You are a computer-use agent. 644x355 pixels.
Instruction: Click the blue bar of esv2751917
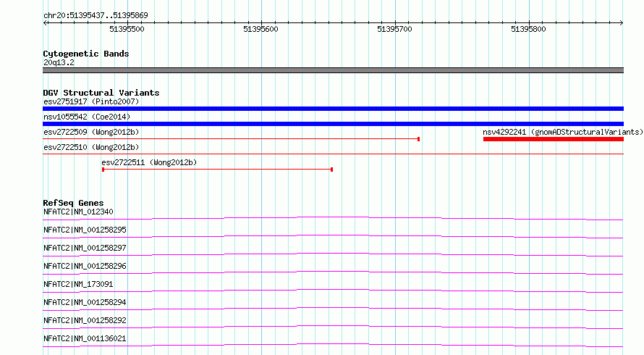coord(333,109)
